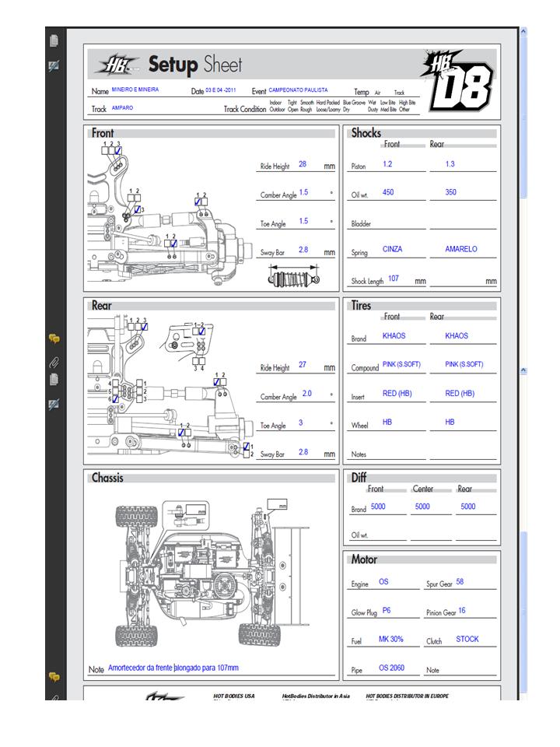Edit Front tire Wheel field HB
Viewport: 560px width, 747px height.
pos(387,422)
